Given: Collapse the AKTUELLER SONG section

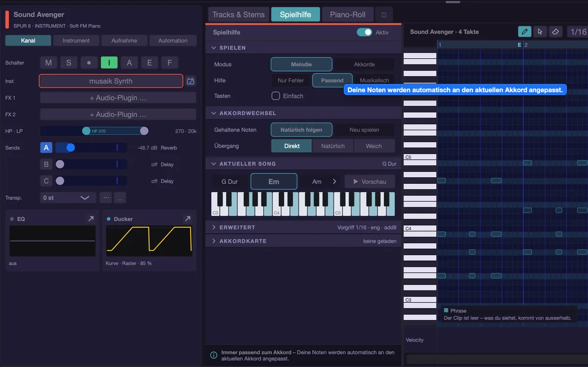Looking at the screenshot, I should [214, 164].
